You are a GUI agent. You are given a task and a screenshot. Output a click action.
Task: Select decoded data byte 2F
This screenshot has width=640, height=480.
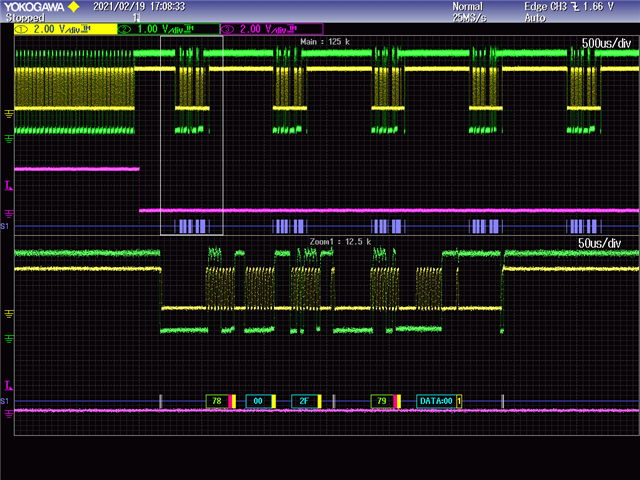pyautogui.click(x=304, y=401)
